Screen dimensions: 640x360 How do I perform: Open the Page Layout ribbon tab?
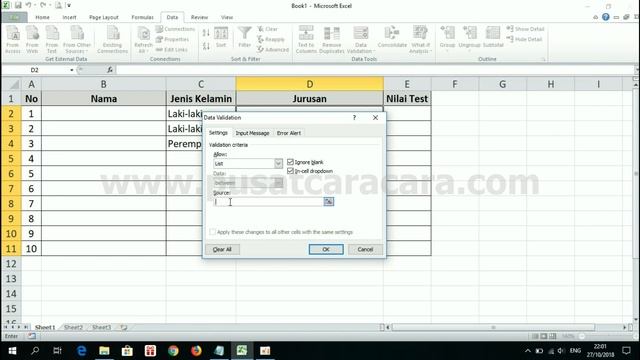click(104, 17)
